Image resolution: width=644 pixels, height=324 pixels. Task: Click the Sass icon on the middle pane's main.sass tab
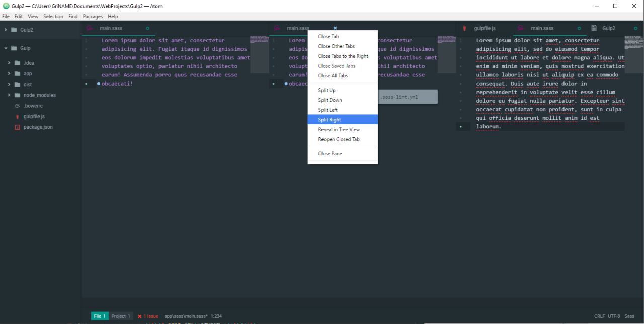[x=277, y=28]
